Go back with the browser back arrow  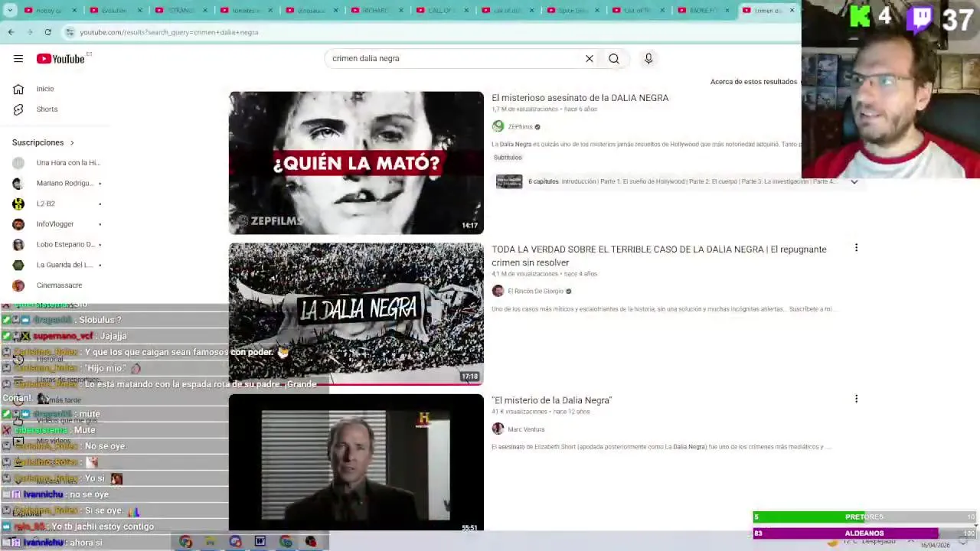11,32
